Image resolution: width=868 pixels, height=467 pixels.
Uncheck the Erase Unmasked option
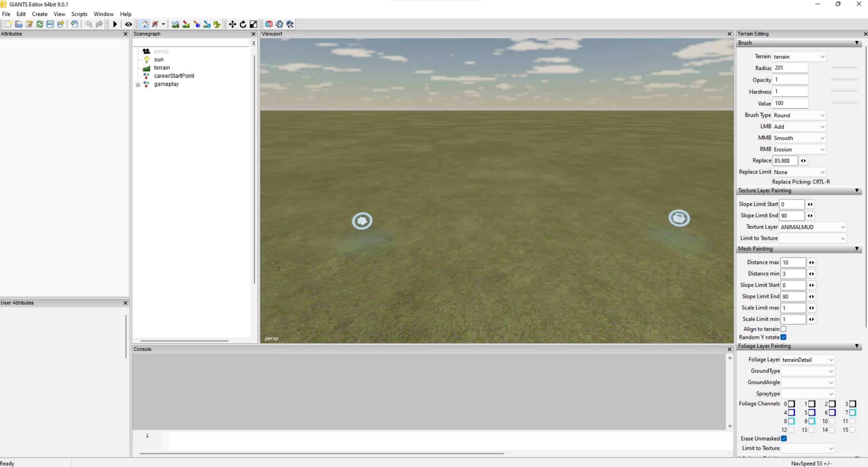(784, 438)
